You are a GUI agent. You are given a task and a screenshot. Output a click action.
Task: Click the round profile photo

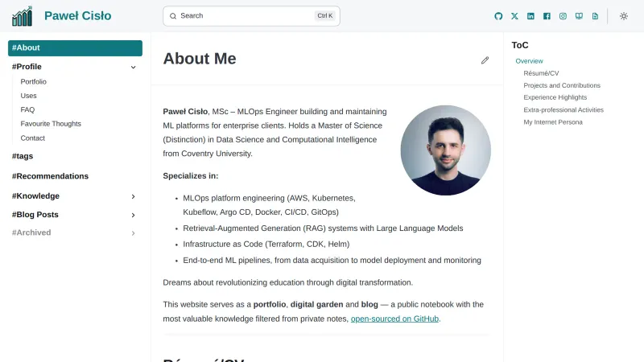[445, 150]
